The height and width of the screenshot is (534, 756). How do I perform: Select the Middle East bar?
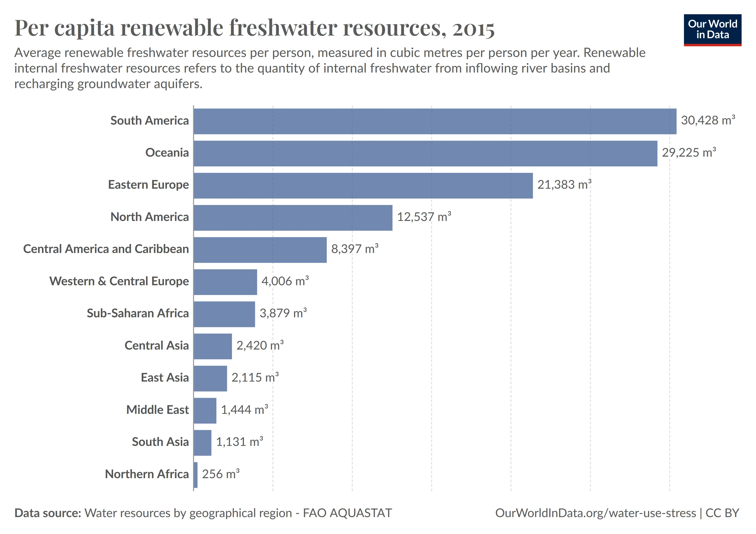point(205,411)
